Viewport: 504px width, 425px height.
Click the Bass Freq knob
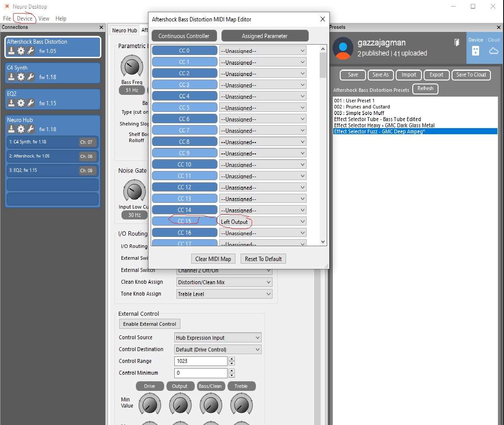point(132,66)
